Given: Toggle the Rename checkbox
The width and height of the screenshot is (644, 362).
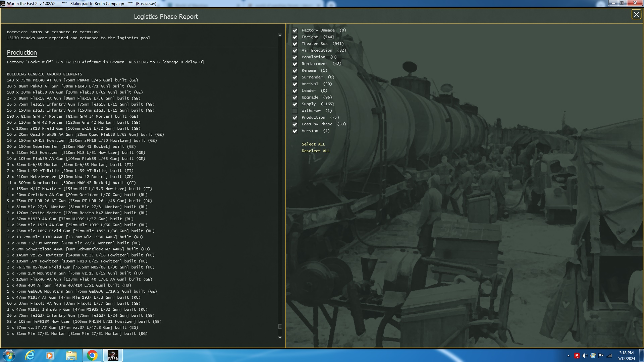Looking at the screenshot, I should (x=295, y=71).
